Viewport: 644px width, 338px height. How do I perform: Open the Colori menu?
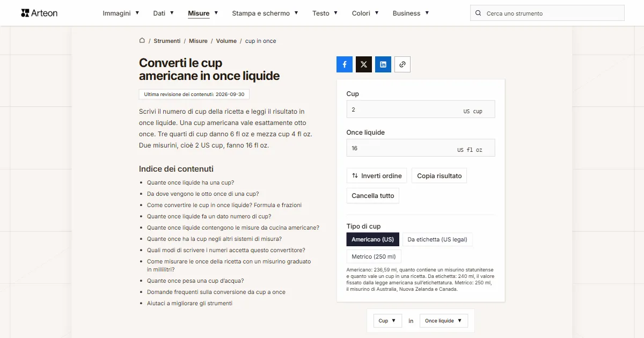click(365, 13)
